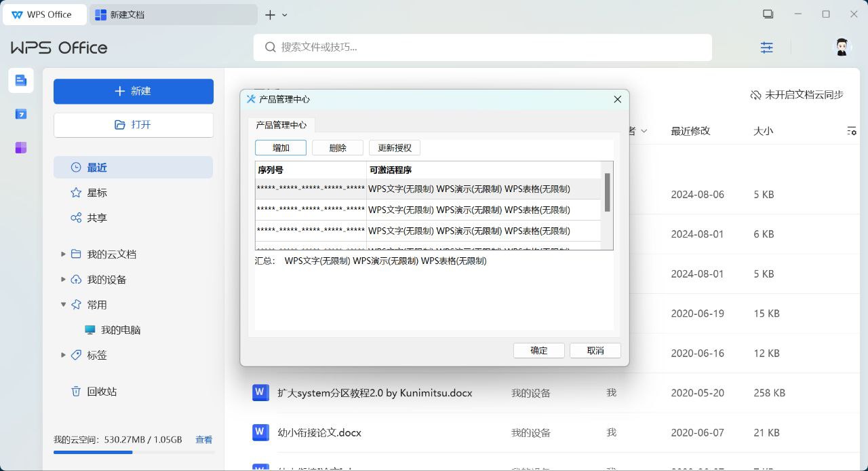868x471 pixels.
Task: Open 幼小衔接论文.docx file
Action: (x=319, y=433)
